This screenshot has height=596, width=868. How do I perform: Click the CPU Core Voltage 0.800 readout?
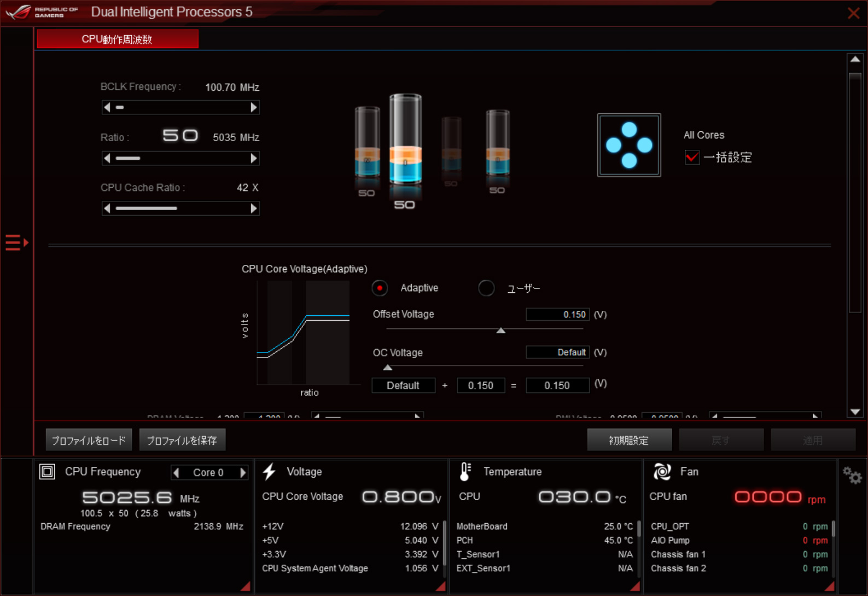click(401, 497)
